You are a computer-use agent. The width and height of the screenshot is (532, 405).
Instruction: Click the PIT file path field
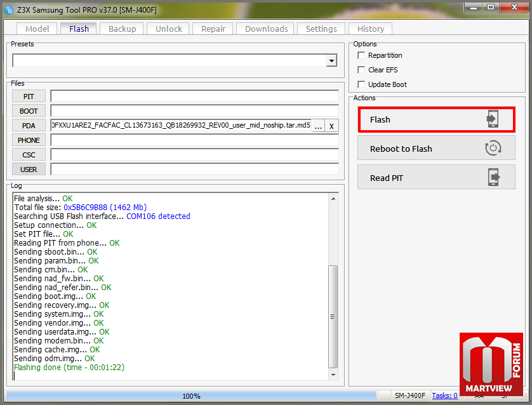click(194, 96)
